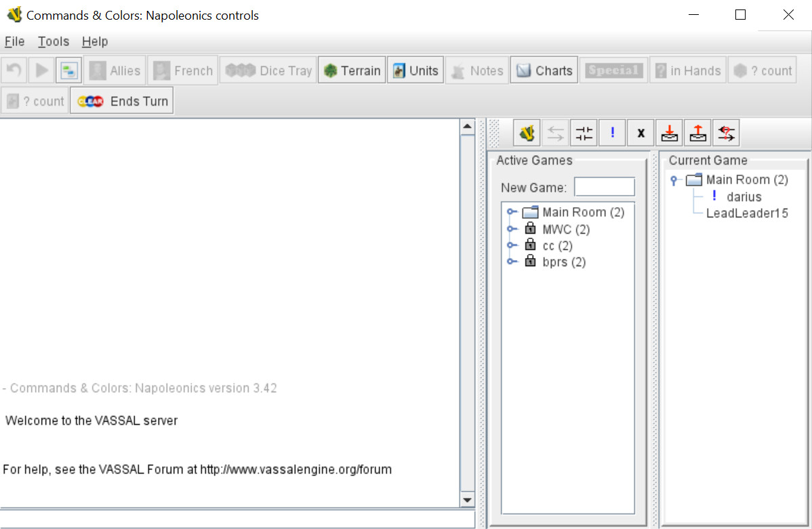
Task: Select the MWC (2) room
Action: (x=566, y=230)
